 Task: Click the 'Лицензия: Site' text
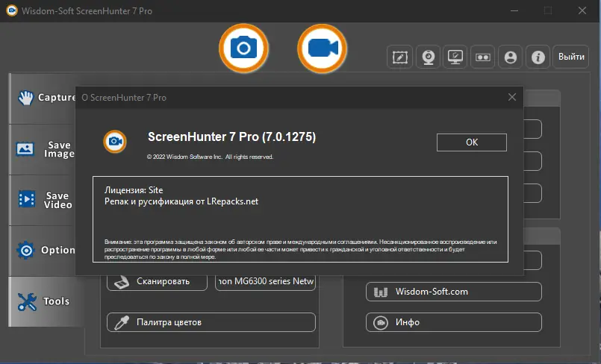point(134,190)
